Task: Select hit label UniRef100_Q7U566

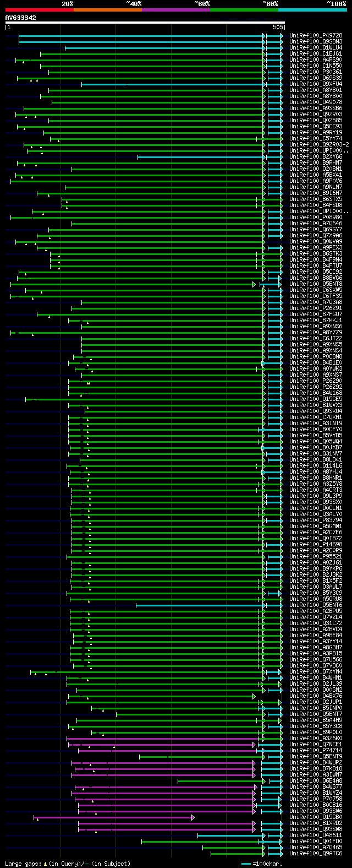Action: point(316,660)
